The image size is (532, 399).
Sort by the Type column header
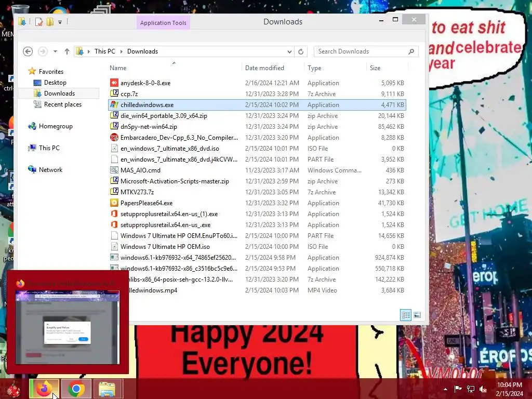click(314, 68)
